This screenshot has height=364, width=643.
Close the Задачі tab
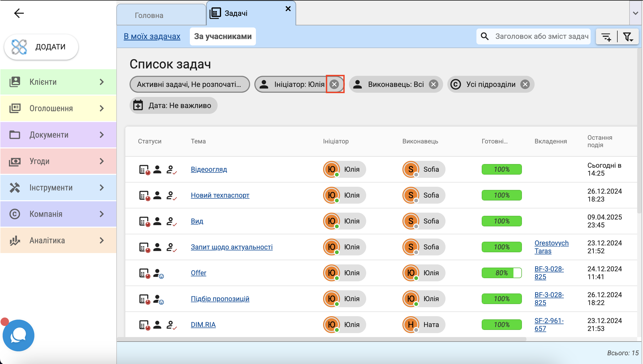click(288, 9)
